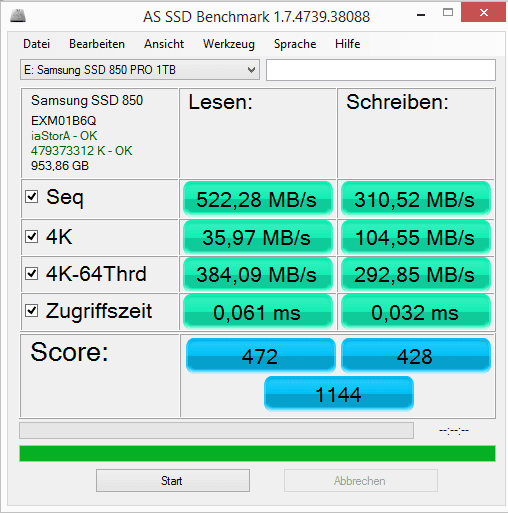The height and width of the screenshot is (513, 508).
Task: Click the AS SSD drive icon in title bar
Action: click(x=18, y=16)
